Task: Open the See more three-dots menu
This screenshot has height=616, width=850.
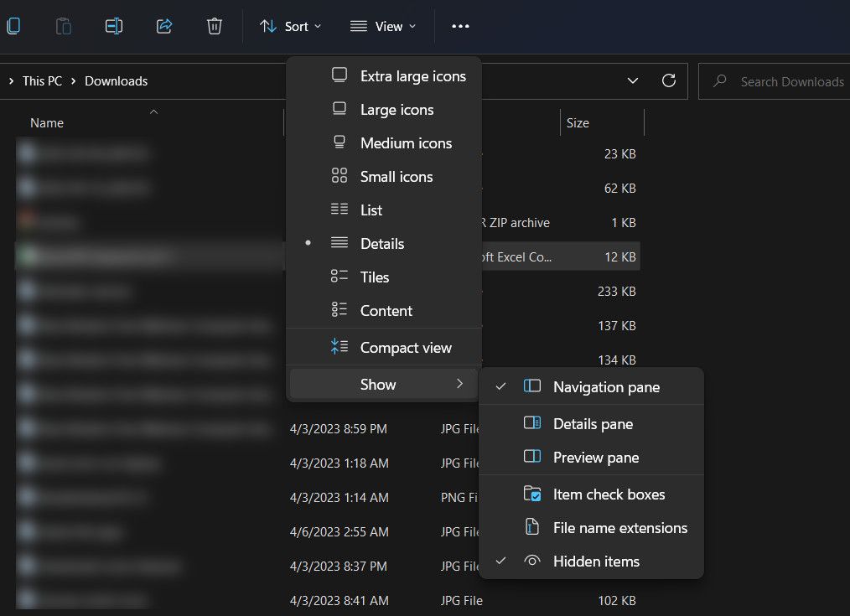Action: pos(460,26)
